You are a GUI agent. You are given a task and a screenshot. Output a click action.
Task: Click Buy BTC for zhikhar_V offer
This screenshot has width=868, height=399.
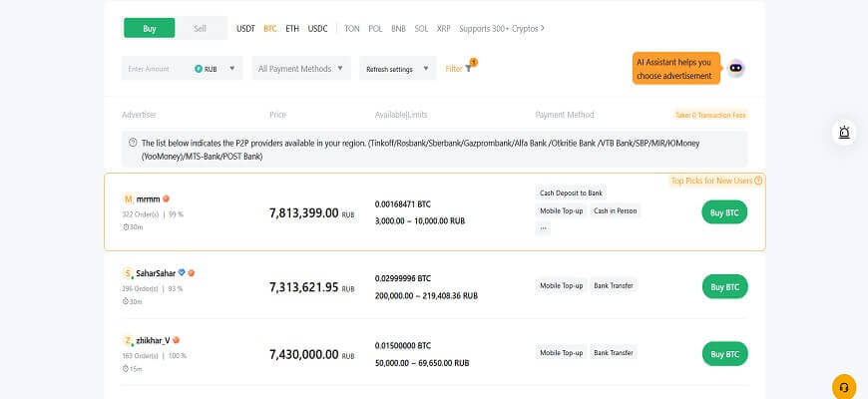[x=724, y=353]
